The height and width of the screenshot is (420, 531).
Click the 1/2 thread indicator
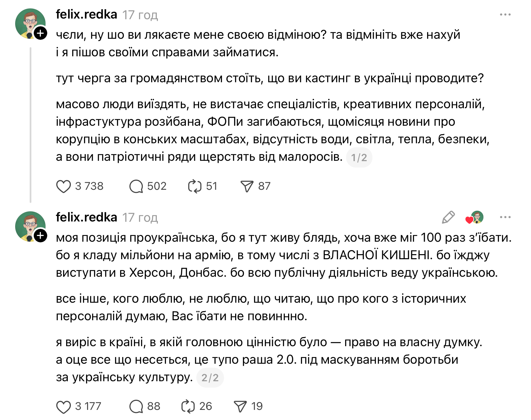359,157
